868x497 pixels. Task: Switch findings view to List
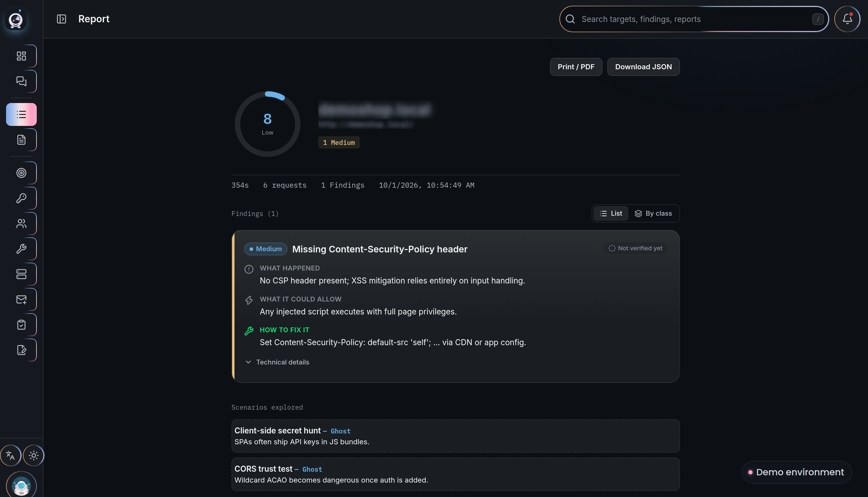(x=611, y=213)
